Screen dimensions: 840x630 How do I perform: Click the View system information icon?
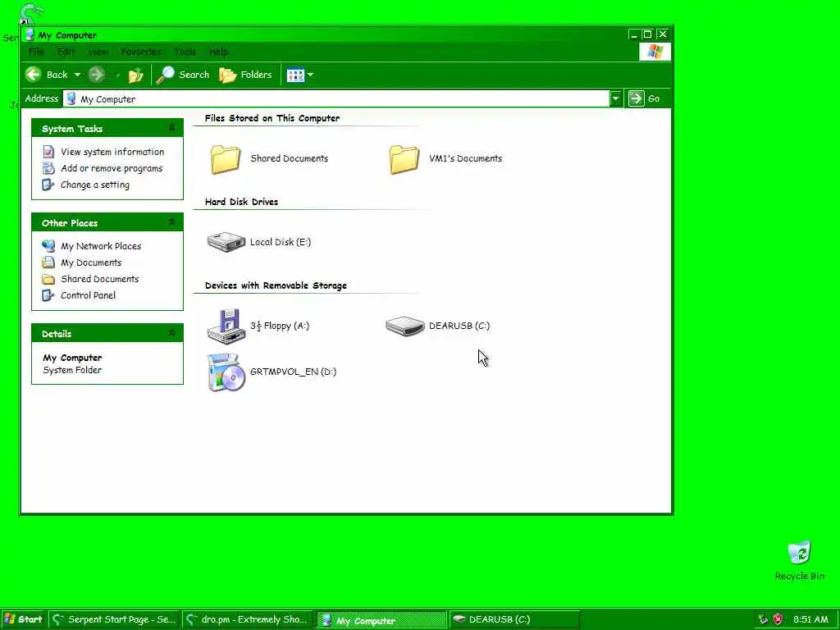pos(48,152)
